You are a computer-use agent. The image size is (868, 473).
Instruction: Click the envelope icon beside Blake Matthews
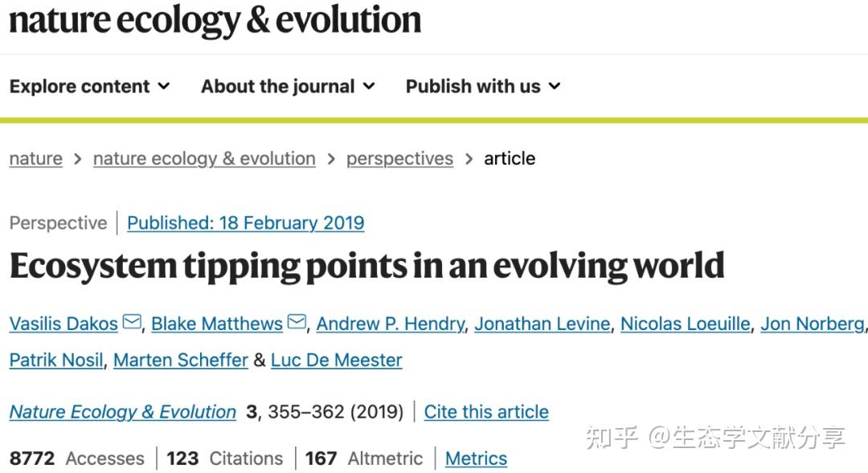pyautogui.click(x=297, y=323)
